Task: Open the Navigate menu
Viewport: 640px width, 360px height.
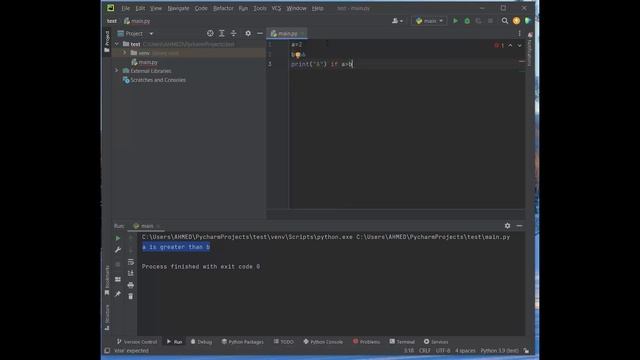Action: pyautogui.click(x=178, y=8)
